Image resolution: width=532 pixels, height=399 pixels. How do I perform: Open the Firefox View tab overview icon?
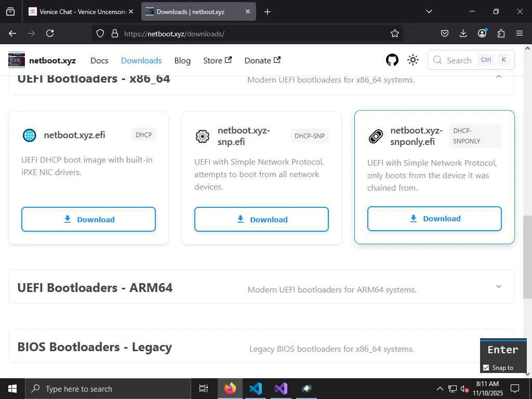[x=10, y=12]
